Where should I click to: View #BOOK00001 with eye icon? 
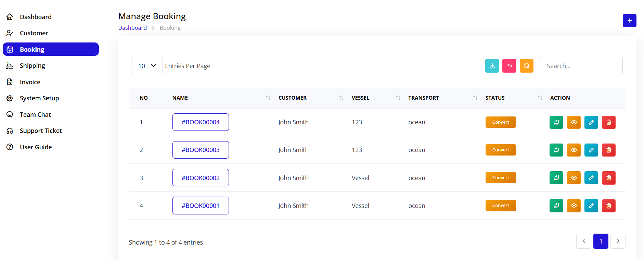(x=574, y=206)
